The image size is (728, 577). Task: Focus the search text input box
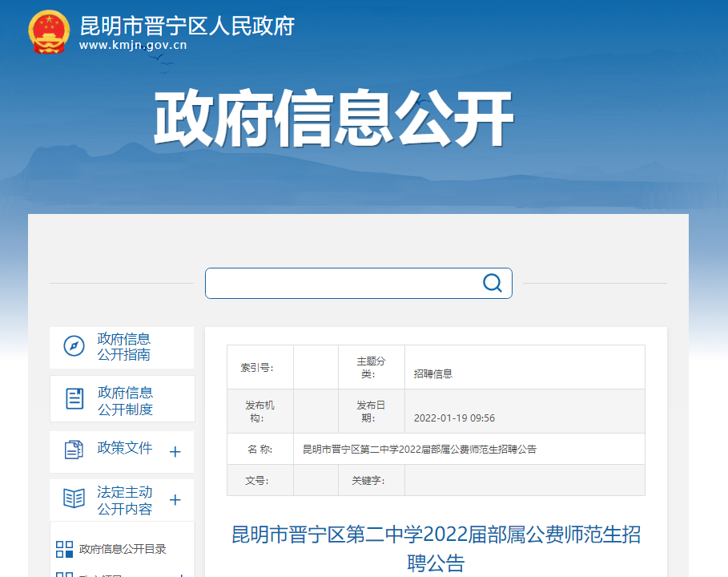tap(344, 283)
